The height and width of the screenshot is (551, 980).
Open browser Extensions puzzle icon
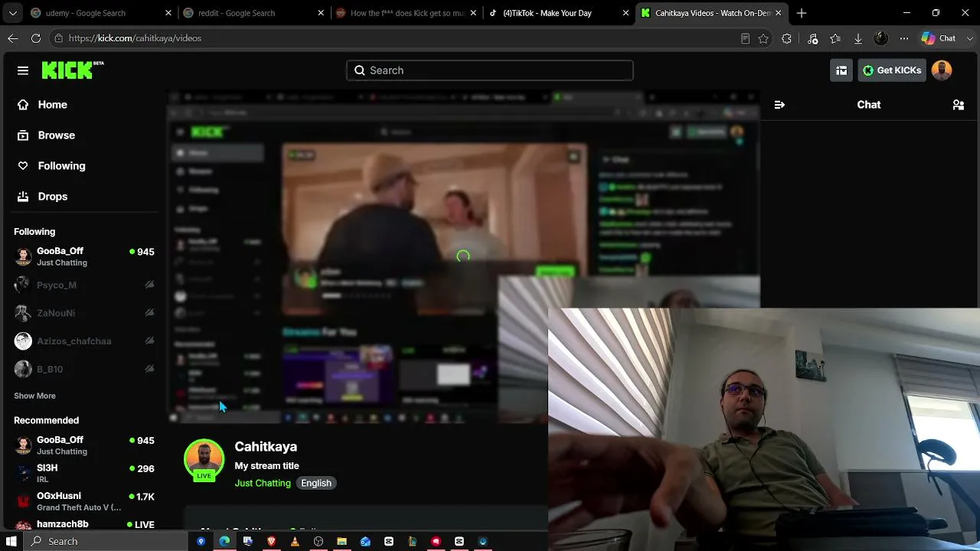click(x=786, y=38)
